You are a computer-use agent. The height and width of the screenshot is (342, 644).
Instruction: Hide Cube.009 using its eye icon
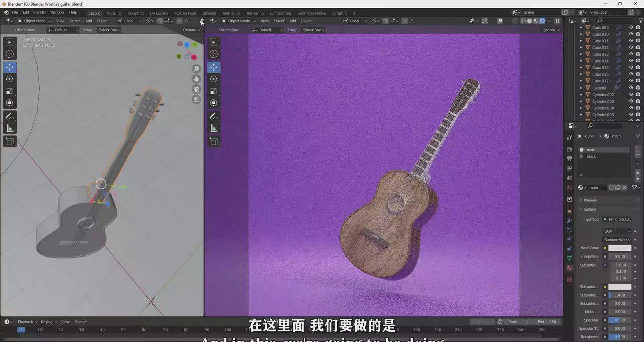point(631,28)
